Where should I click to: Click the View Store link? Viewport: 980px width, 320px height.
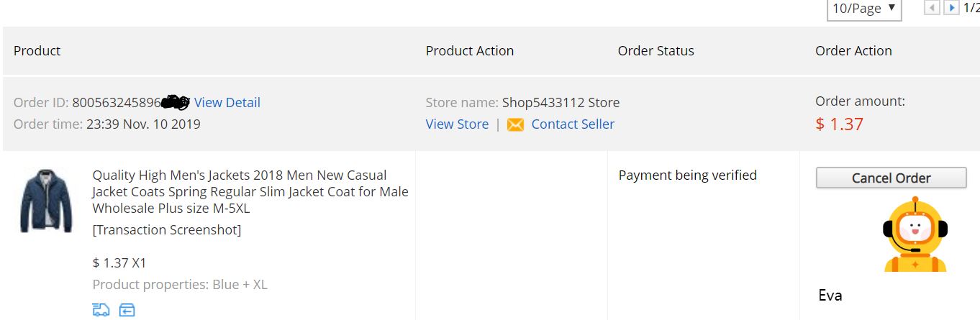(x=457, y=124)
